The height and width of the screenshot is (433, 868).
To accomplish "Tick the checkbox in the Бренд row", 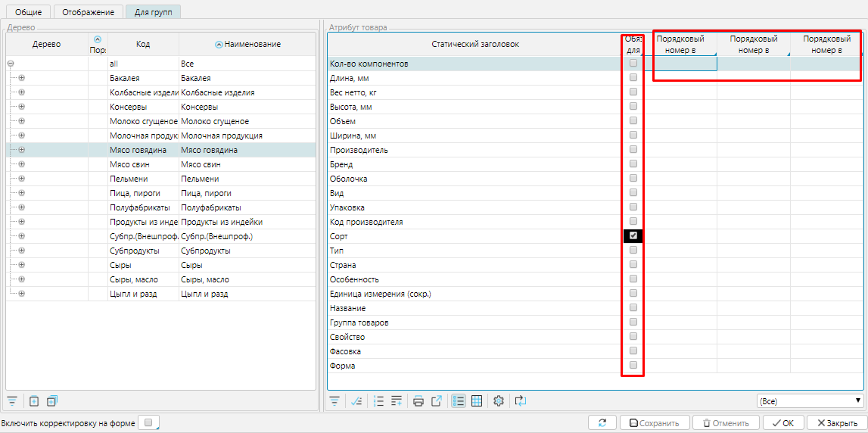I will (633, 164).
